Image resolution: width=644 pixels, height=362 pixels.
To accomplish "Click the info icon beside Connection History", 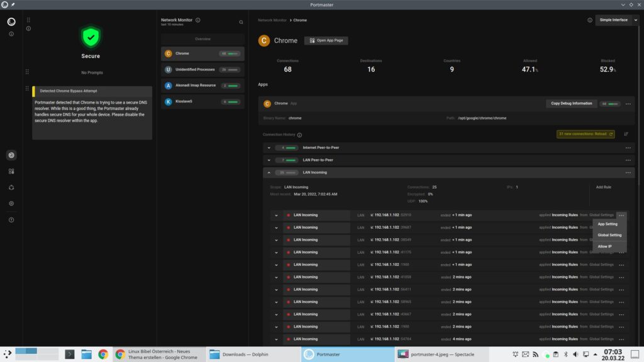I will (x=299, y=135).
